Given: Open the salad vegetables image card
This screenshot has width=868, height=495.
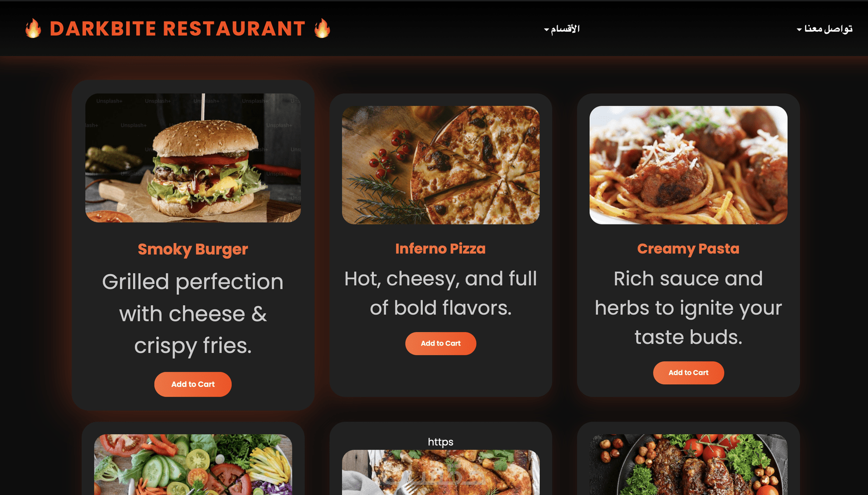Looking at the screenshot, I should click(193, 464).
